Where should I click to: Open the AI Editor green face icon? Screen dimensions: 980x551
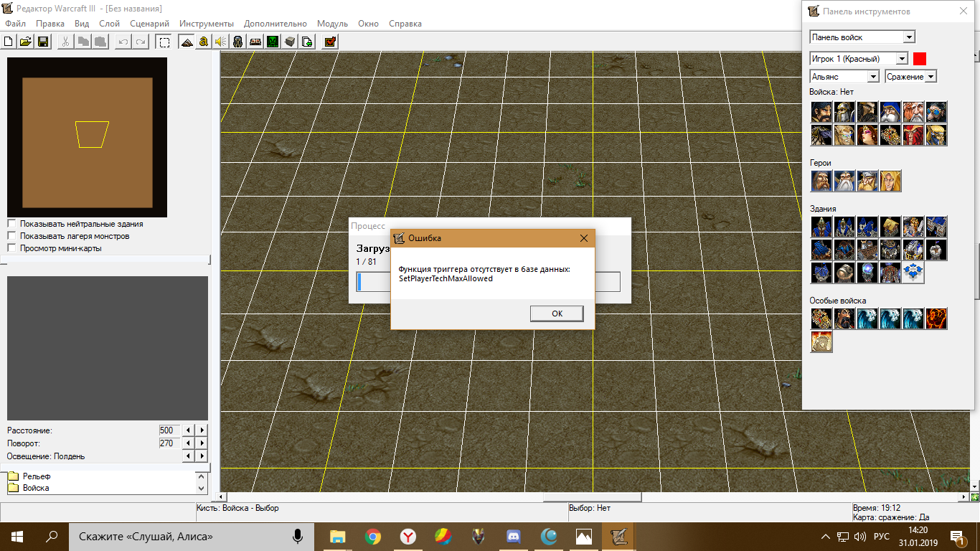point(273,42)
